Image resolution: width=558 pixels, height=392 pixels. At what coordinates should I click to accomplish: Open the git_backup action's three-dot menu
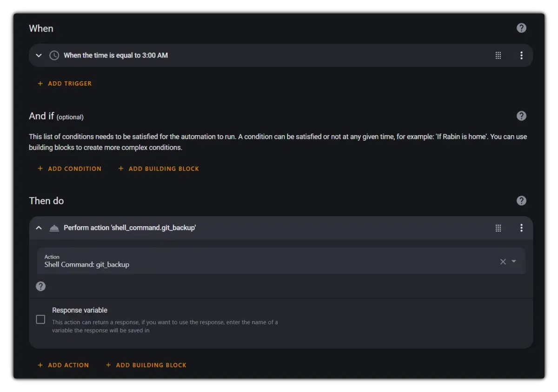[x=521, y=228]
